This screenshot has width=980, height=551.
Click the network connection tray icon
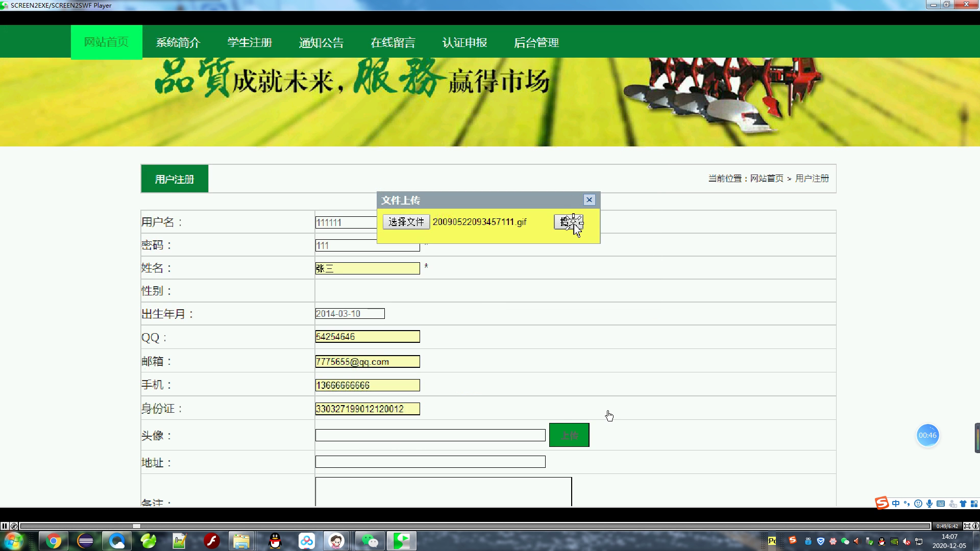coord(919,541)
